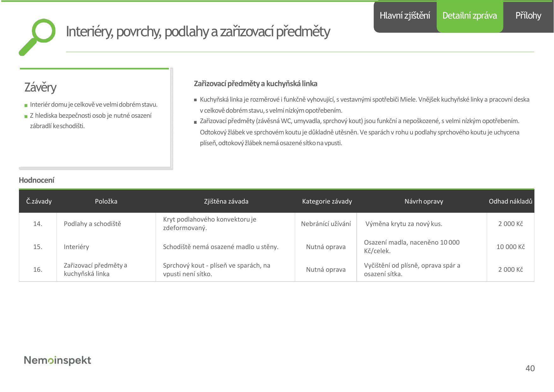Screen dimensions: 554x392
Task: Click the 10 000 Kč cost cell
Action: 510,247
